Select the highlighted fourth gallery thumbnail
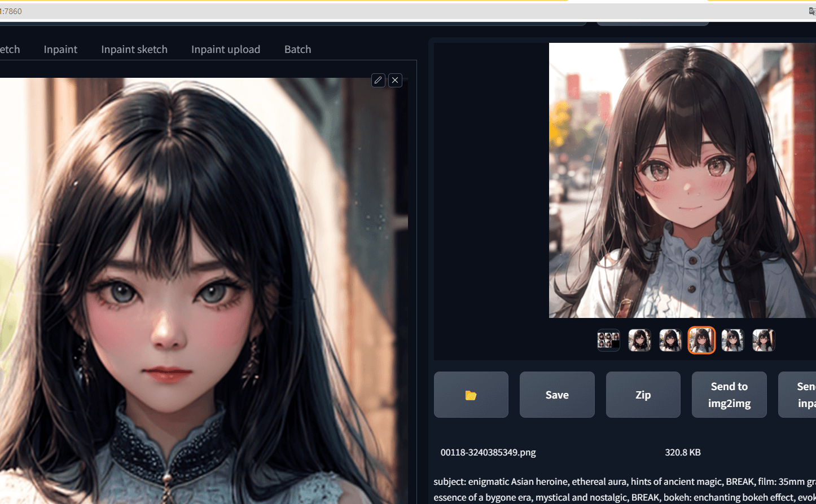 tap(701, 340)
